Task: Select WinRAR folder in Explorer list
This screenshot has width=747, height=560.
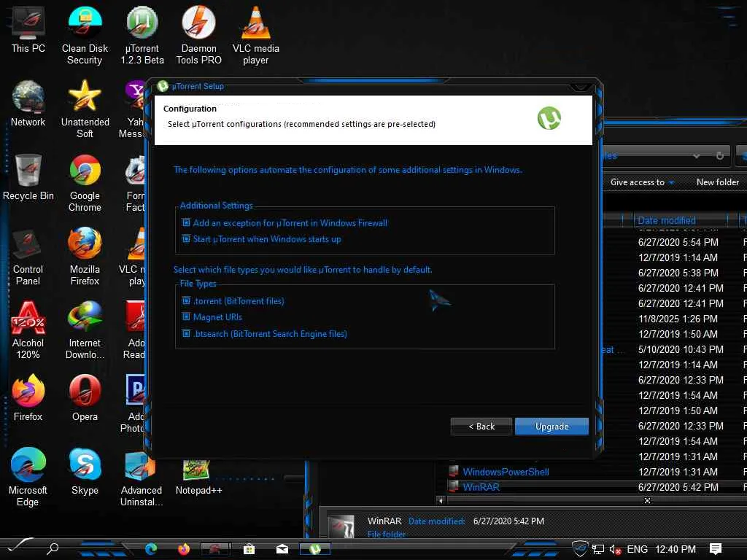Action: (x=481, y=487)
